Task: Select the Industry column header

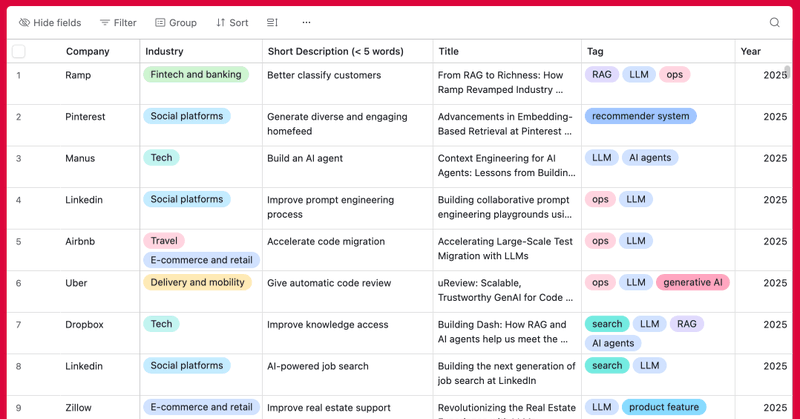Action: (201, 51)
